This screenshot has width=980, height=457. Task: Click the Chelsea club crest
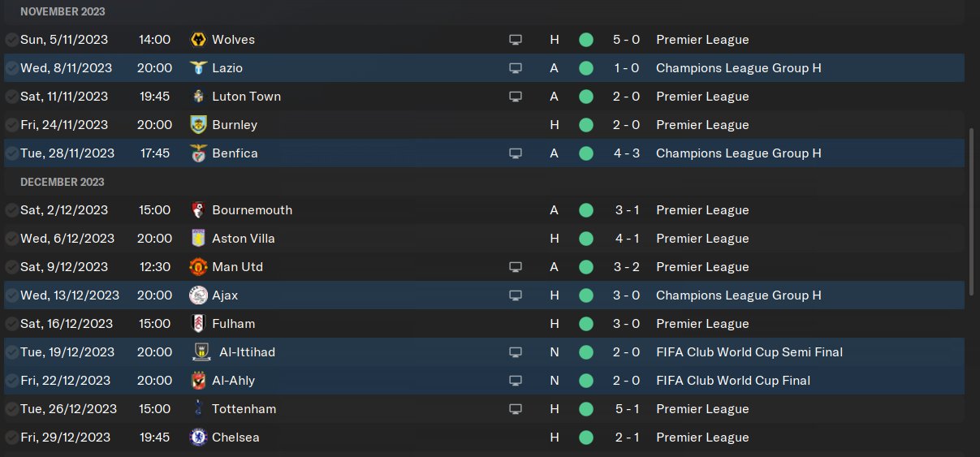(198, 438)
